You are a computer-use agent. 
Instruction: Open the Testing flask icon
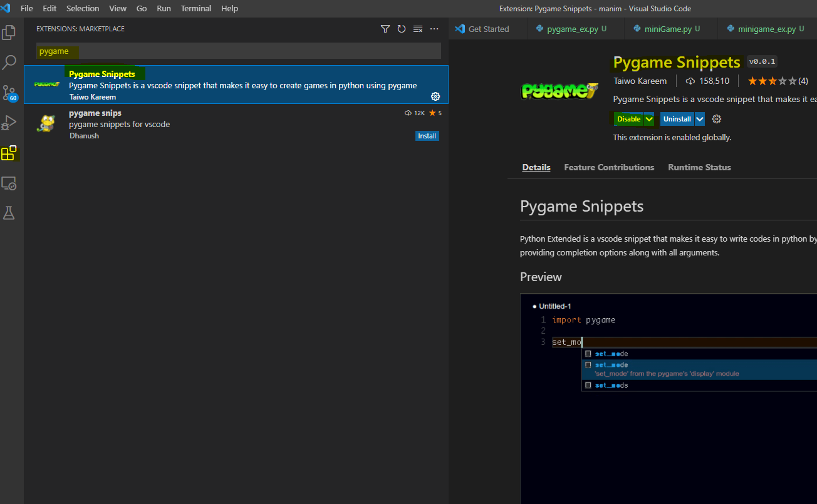(x=9, y=213)
